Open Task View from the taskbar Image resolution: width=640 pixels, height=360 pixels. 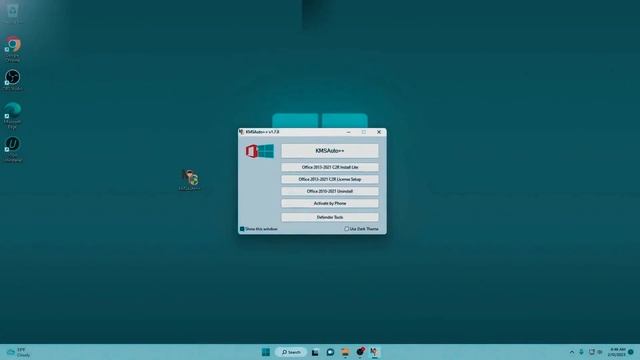315,352
